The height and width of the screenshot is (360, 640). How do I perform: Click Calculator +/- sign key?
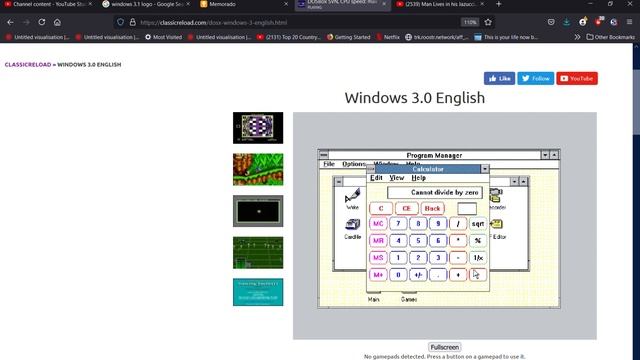[418, 275]
